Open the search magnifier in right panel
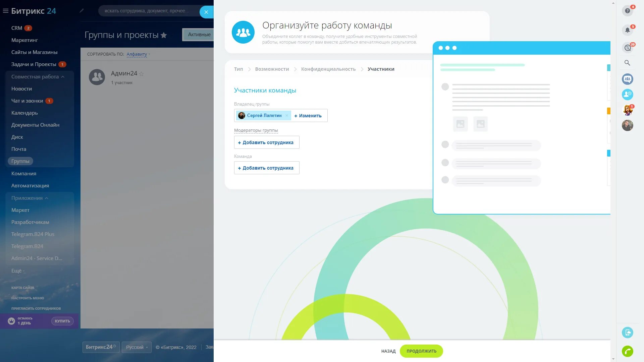 click(627, 63)
